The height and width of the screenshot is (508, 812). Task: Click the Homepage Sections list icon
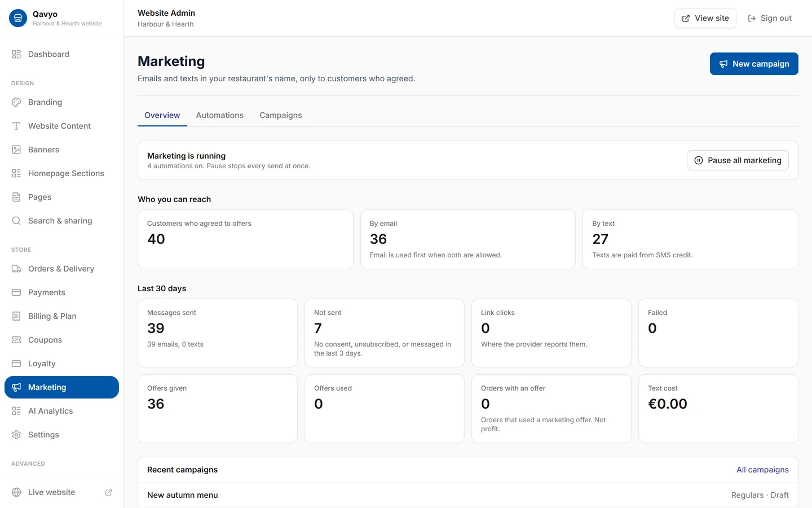pyautogui.click(x=16, y=173)
